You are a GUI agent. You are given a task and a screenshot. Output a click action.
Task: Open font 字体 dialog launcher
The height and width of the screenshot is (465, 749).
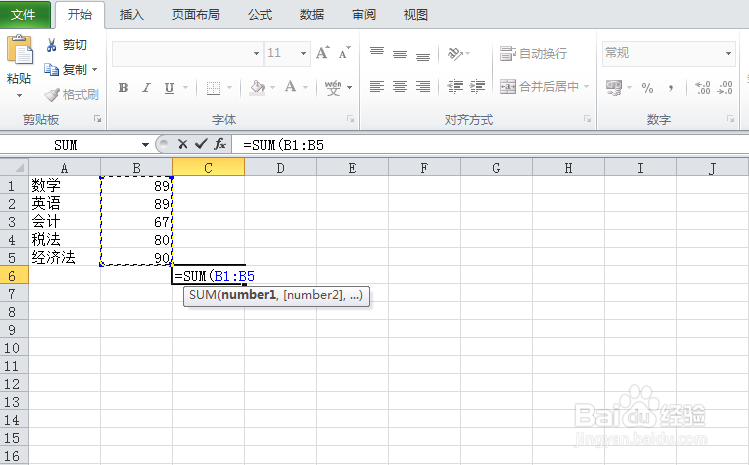(x=350, y=119)
